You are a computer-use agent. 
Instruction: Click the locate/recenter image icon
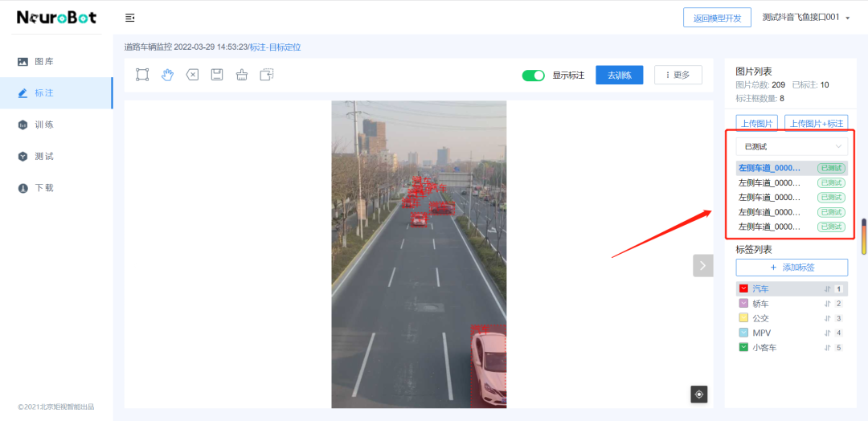click(x=698, y=394)
